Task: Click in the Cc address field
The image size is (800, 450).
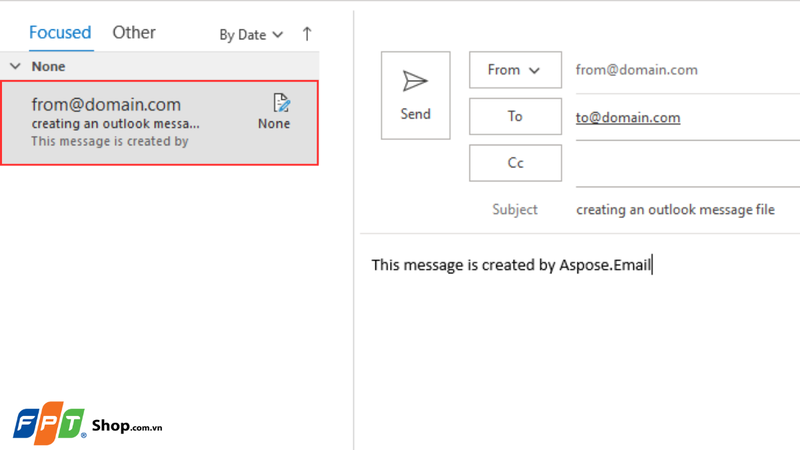Action: pyautogui.click(x=688, y=163)
